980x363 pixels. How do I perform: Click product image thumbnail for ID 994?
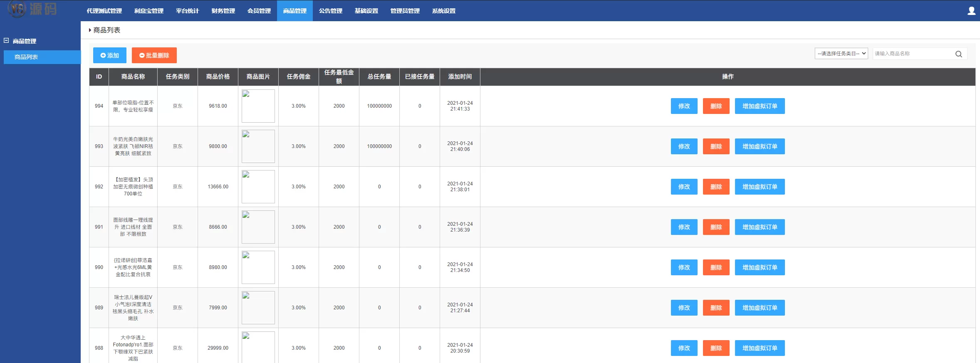click(x=258, y=106)
